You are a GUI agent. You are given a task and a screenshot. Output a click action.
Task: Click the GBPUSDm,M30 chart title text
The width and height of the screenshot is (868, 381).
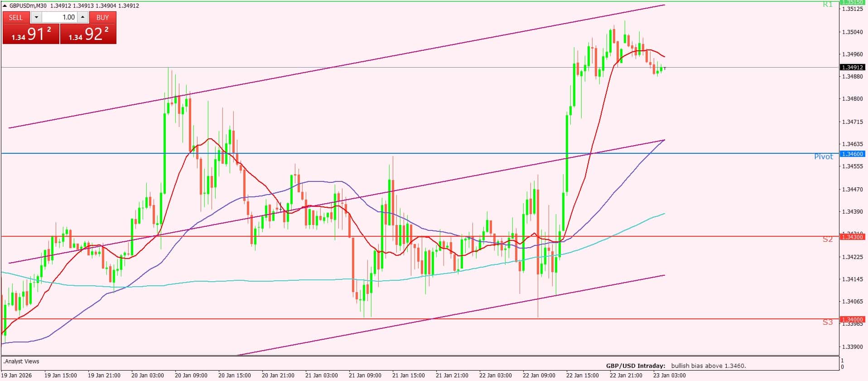(28, 6)
